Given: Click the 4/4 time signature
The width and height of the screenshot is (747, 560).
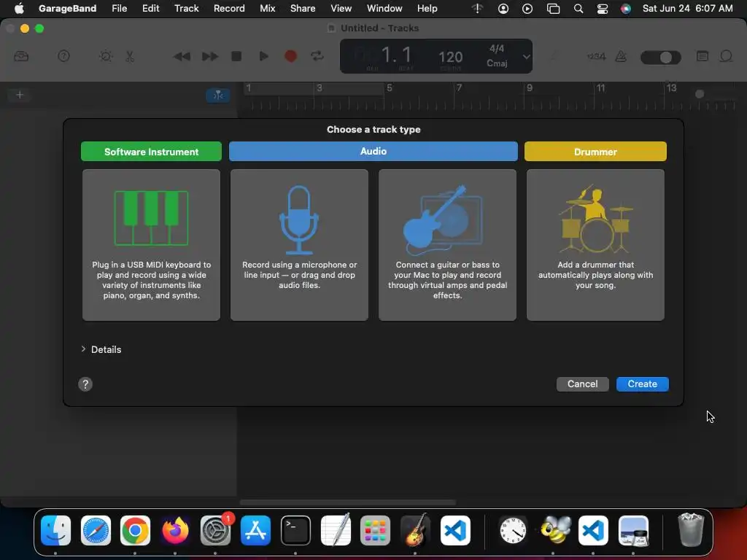Looking at the screenshot, I should click(496, 49).
